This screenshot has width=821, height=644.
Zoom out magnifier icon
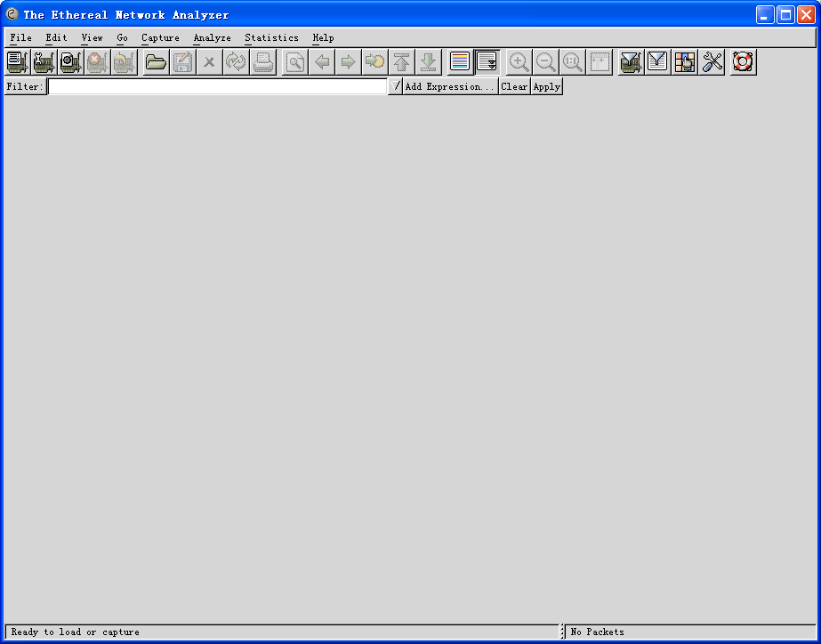coord(545,62)
